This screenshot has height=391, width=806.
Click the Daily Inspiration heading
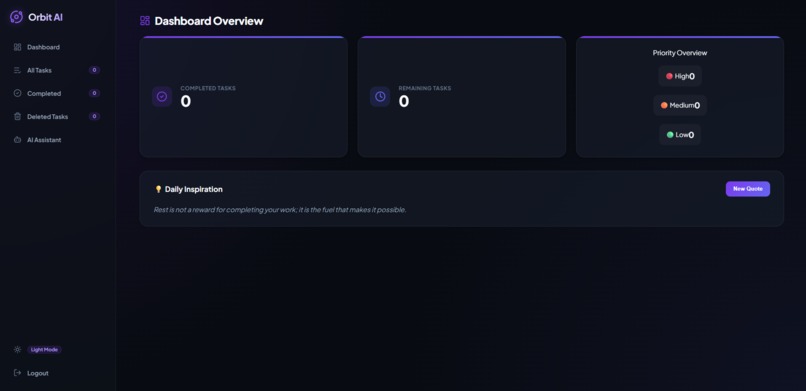click(x=194, y=190)
